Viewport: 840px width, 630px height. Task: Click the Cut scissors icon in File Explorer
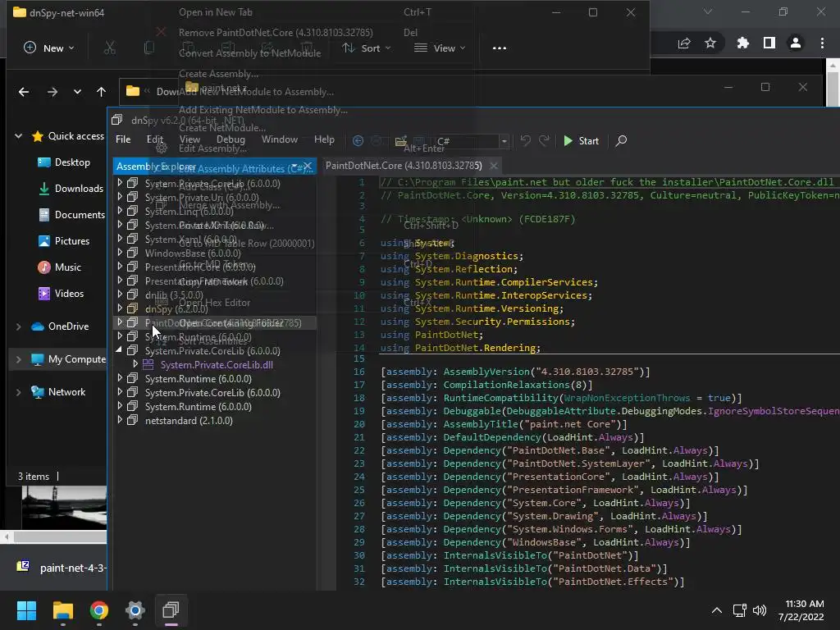pyautogui.click(x=109, y=48)
